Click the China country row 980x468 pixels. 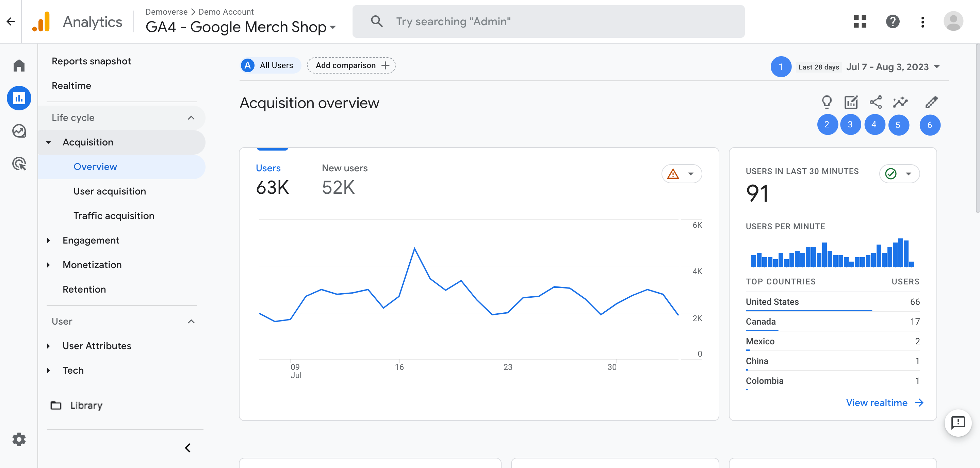[832, 361]
